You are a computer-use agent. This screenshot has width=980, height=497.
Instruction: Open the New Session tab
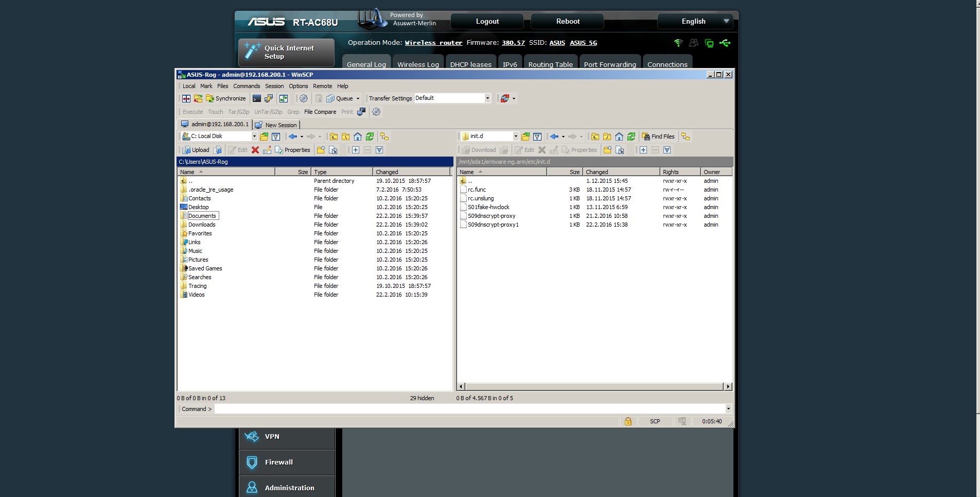coord(276,125)
